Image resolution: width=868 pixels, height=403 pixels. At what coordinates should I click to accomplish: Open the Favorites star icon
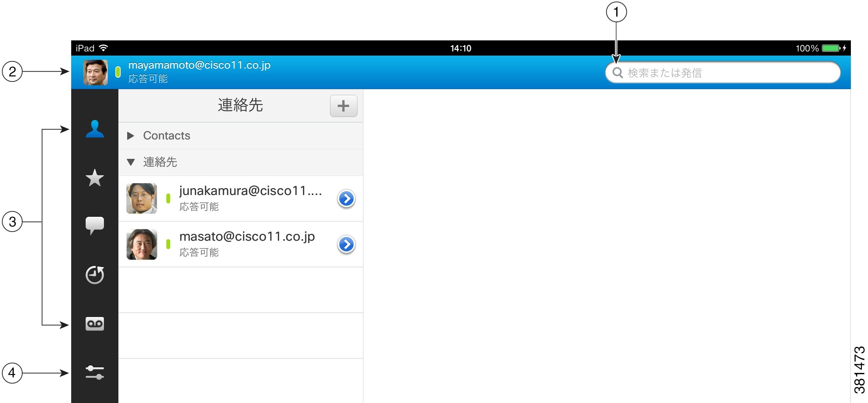[94, 178]
